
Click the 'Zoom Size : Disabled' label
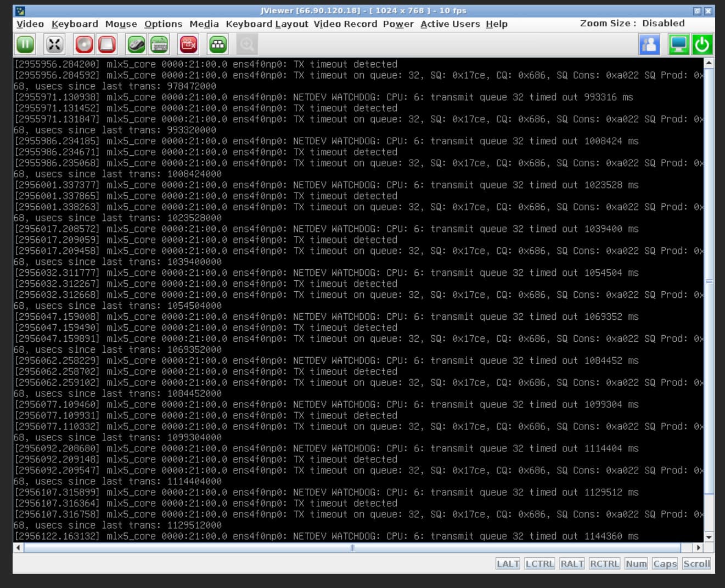pyautogui.click(x=632, y=24)
